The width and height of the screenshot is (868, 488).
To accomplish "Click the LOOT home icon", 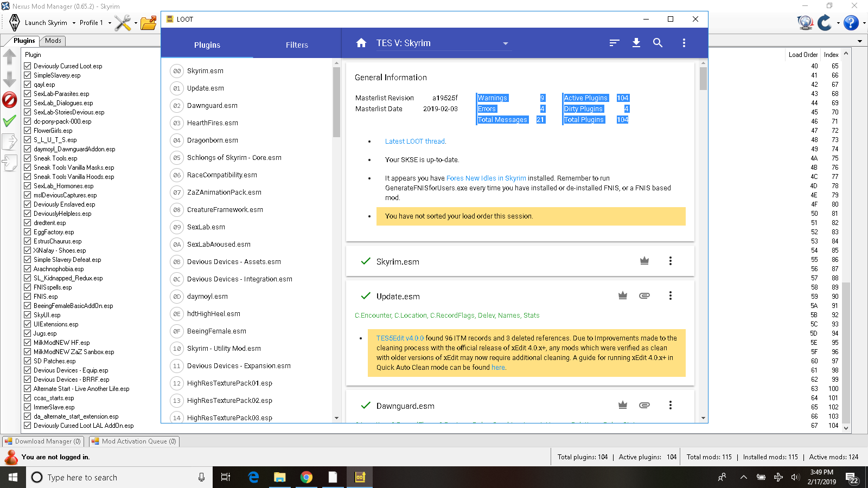I will click(361, 43).
